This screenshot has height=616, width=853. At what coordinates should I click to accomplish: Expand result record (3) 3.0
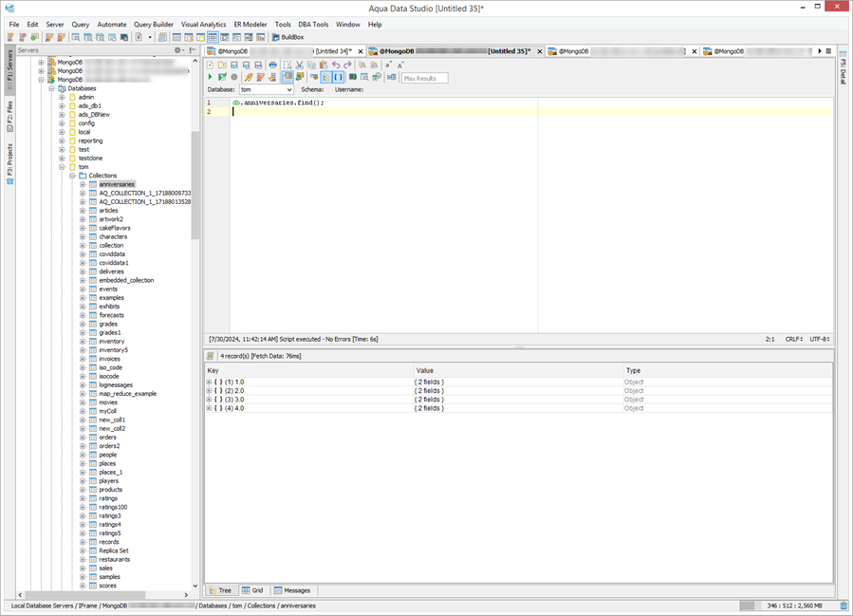209,400
